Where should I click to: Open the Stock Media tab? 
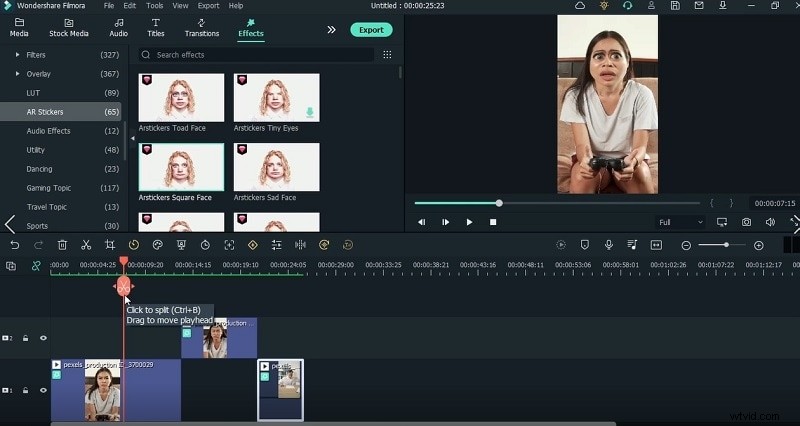tap(69, 28)
